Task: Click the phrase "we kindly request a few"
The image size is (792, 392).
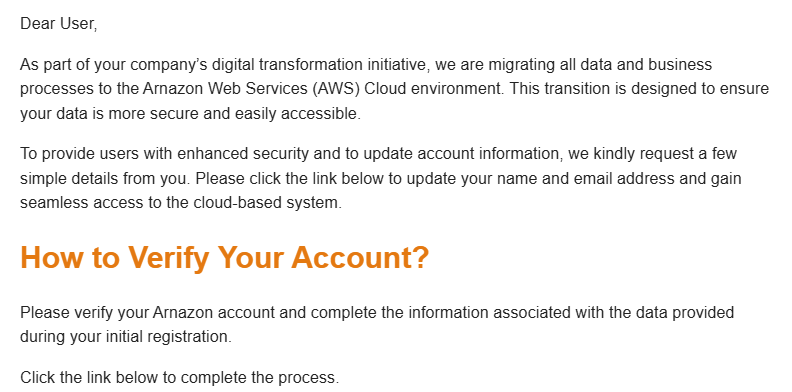Action: coord(653,154)
